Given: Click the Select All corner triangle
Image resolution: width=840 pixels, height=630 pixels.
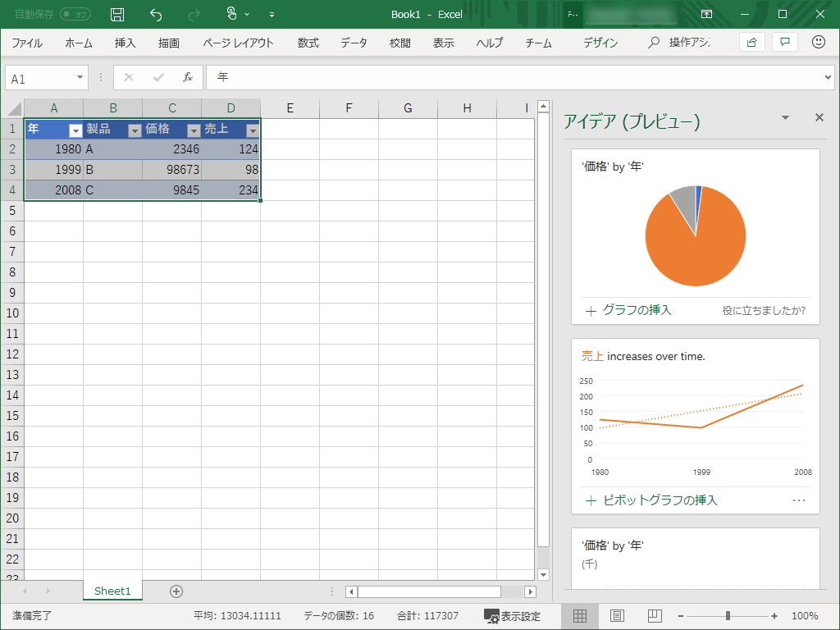Looking at the screenshot, I should 13,109.
